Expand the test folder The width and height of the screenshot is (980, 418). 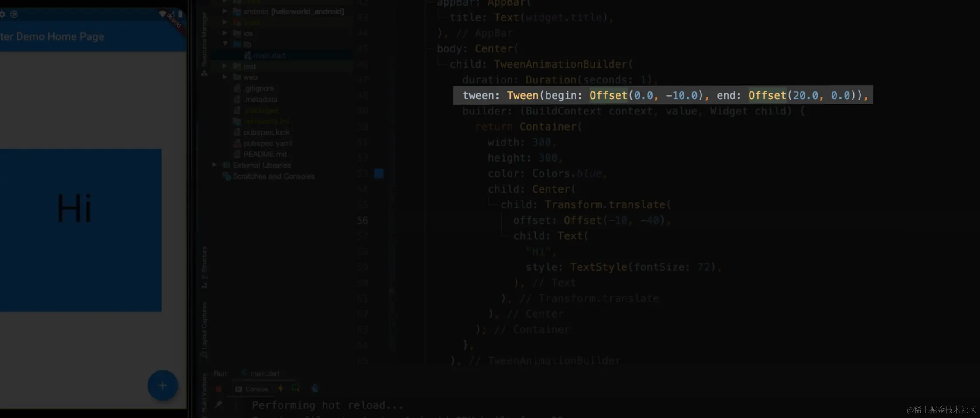point(224,66)
